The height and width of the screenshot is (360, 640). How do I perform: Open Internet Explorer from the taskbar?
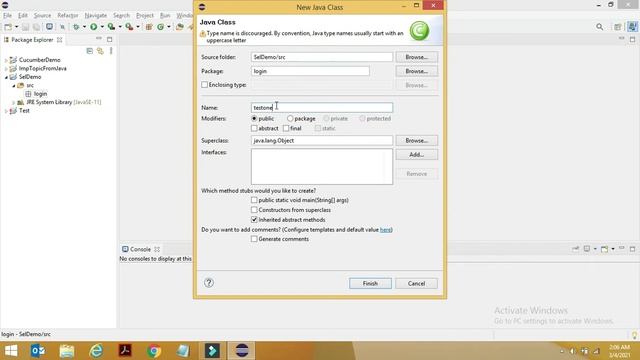(96, 351)
